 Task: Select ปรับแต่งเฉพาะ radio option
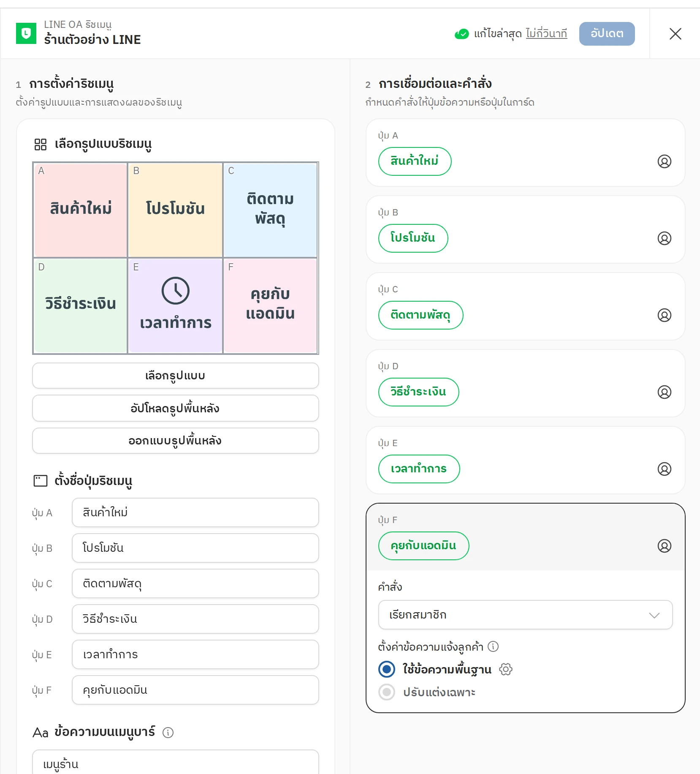(x=387, y=692)
